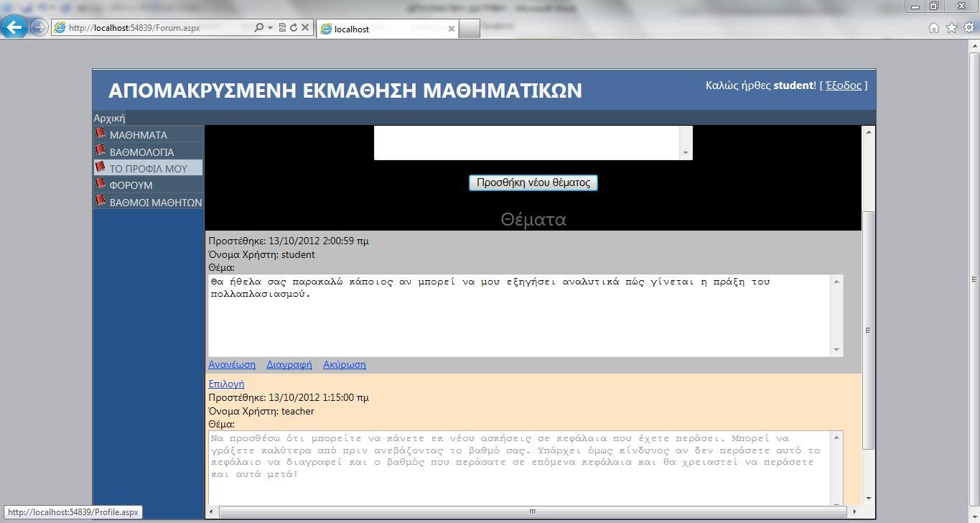Screen dimensions: 980x523
Task: Open ΒΑΘΜΟΛΟΓΙΑ in the sidebar
Action: point(149,152)
